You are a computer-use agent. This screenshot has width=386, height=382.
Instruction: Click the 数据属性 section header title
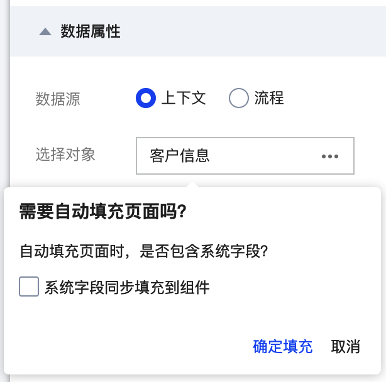tap(90, 32)
